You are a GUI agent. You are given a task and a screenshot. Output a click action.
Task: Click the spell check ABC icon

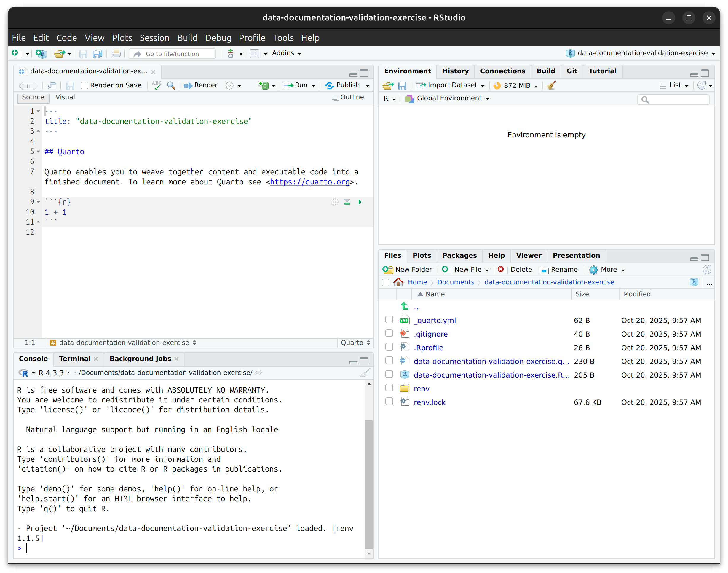click(156, 85)
